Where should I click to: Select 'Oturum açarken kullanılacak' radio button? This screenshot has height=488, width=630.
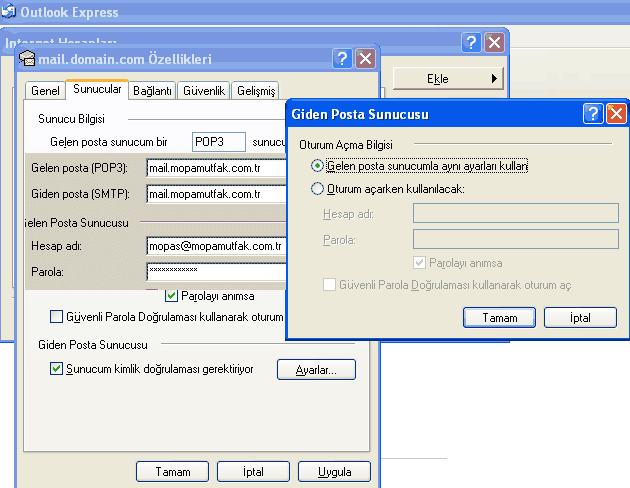(x=317, y=188)
